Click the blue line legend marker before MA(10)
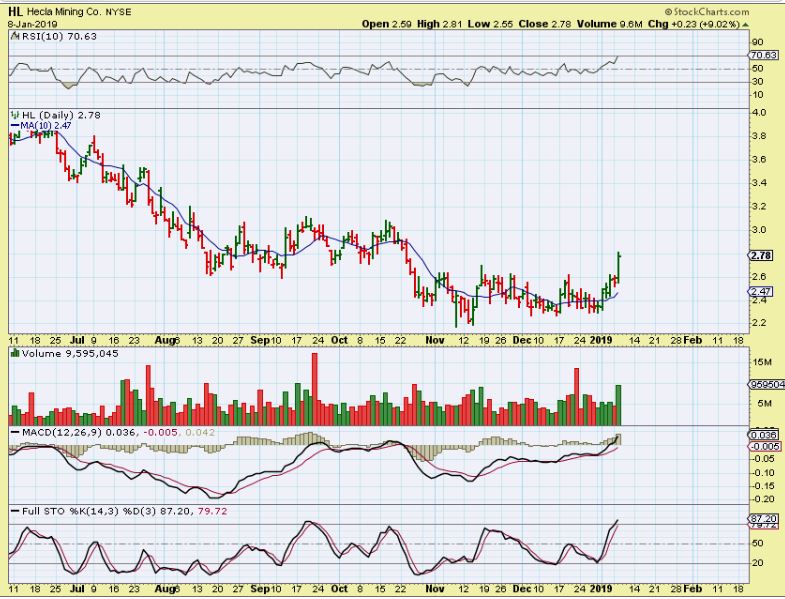This screenshot has height=599, width=785. (x=15, y=125)
